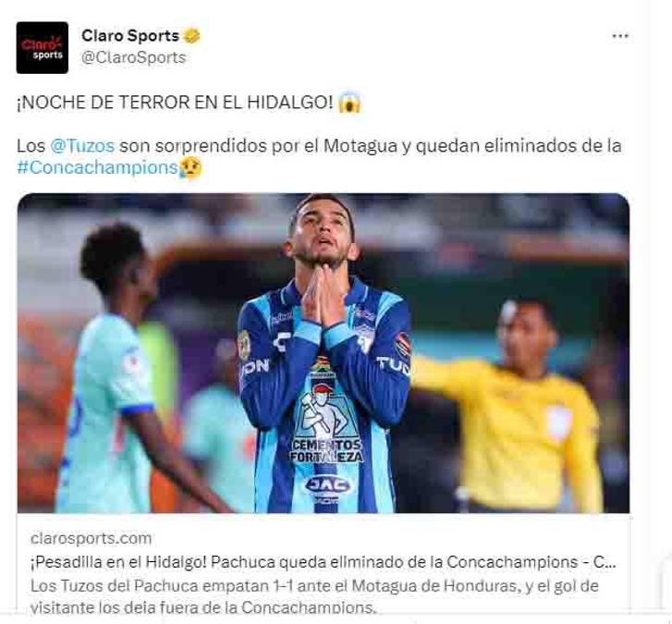Viewport: 672px width, 624px height.
Task: Open the article preview image of player
Action: click(x=324, y=353)
